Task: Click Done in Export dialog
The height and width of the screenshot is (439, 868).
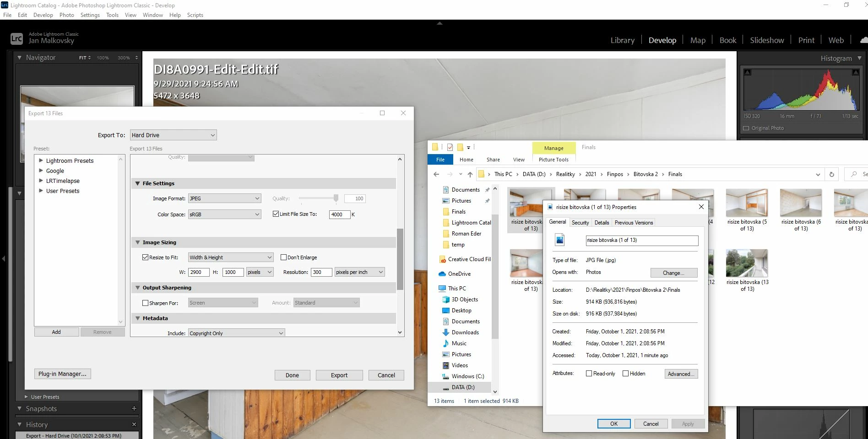Action: 292,375
